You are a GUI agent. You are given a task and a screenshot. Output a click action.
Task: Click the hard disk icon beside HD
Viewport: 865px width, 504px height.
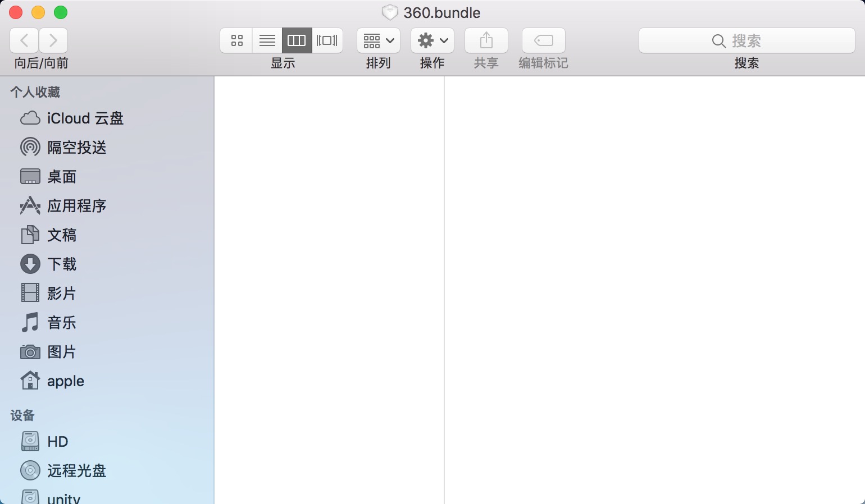(30, 441)
